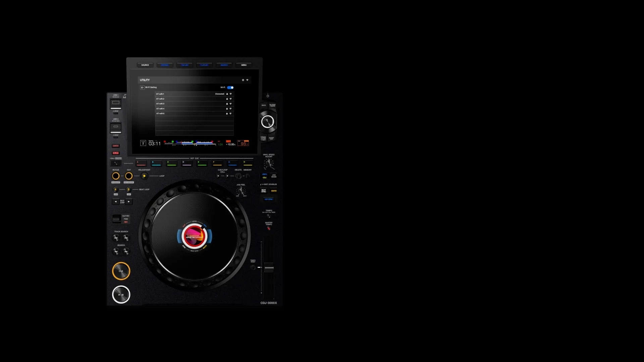
Task: Toggle the MASTER TEMPO button
Action: point(268,228)
